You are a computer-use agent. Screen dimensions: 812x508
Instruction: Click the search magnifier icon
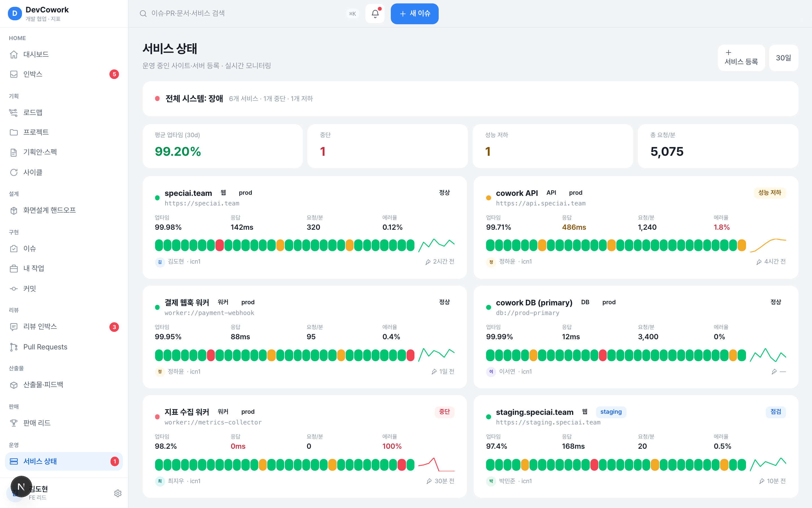point(143,14)
